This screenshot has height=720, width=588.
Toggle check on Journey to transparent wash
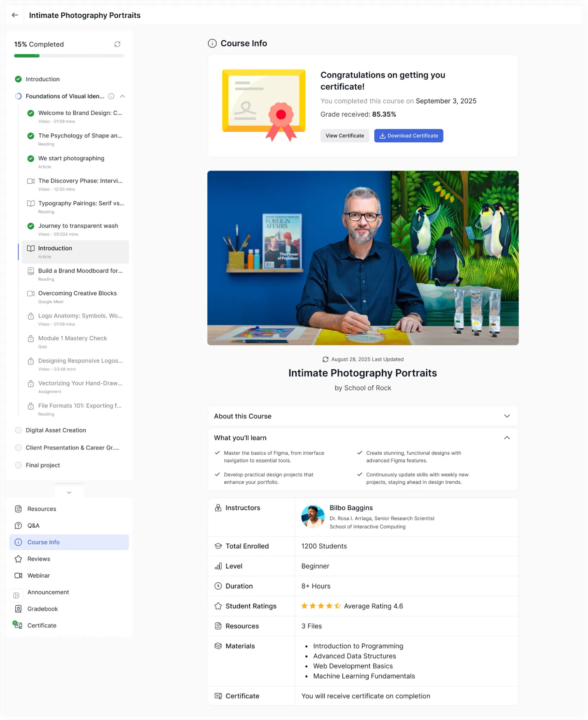click(x=31, y=226)
